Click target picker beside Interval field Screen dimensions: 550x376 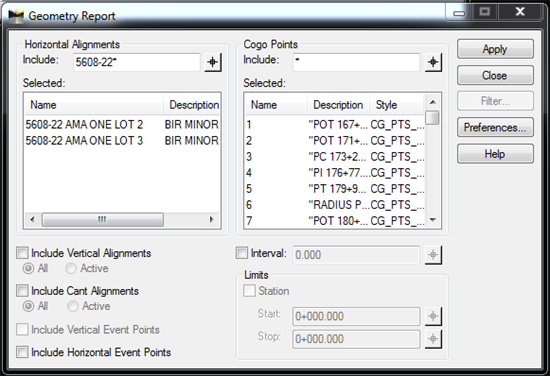(433, 255)
